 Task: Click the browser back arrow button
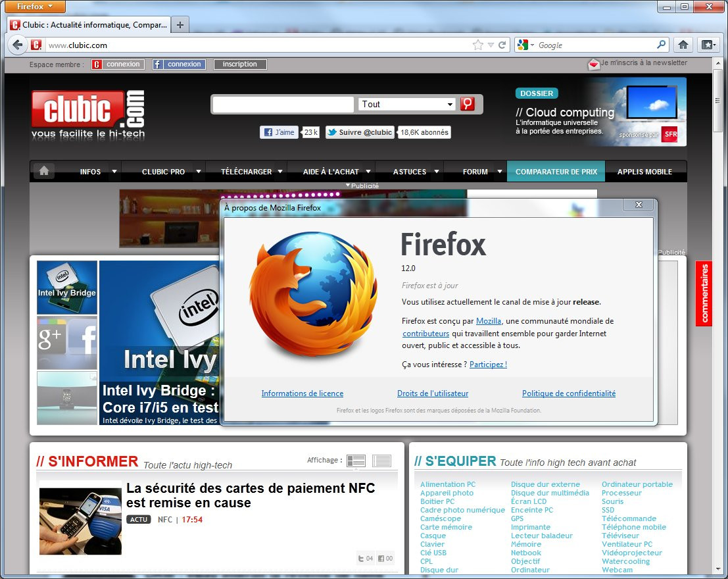[18, 45]
